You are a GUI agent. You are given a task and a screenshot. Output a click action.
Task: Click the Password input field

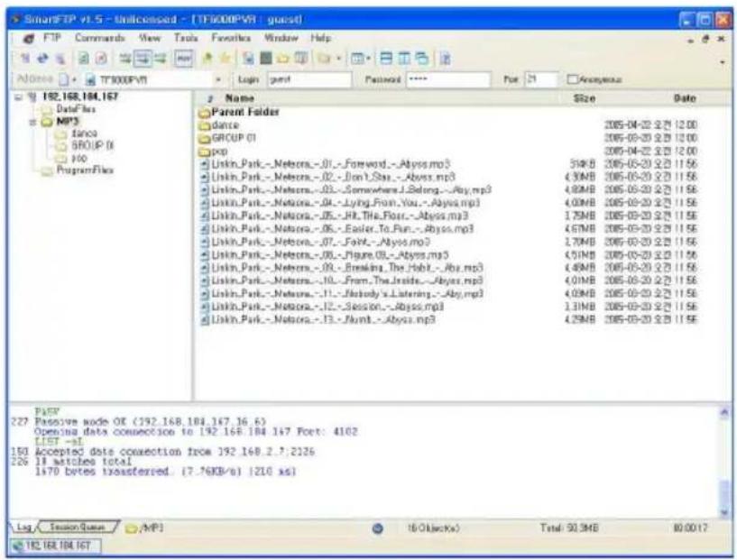(x=448, y=79)
